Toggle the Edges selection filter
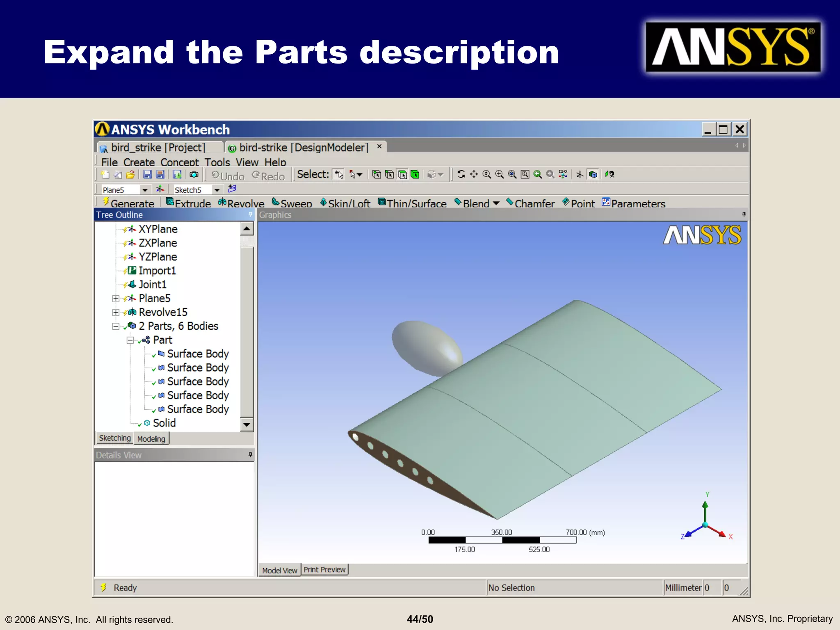The height and width of the screenshot is (630, 840). pyautogui.click(x=389, y=175)
